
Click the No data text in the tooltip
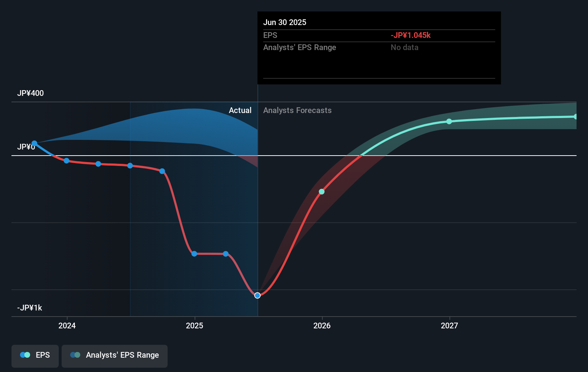tap(404, 47)
